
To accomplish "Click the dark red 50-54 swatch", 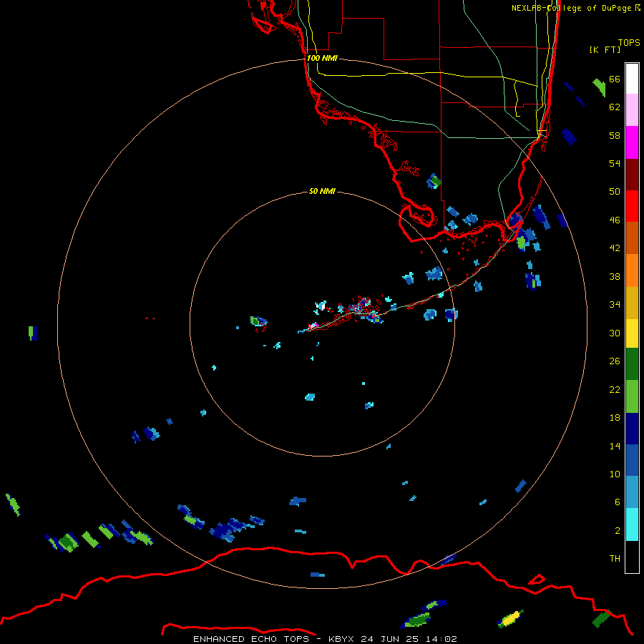I will 632,175.
